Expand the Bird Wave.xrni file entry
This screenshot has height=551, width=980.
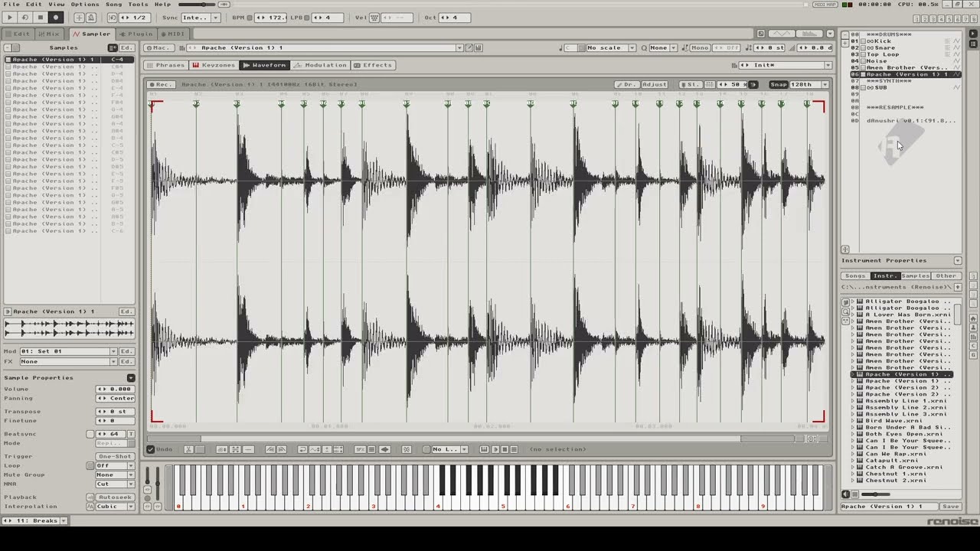click(853, 421)
